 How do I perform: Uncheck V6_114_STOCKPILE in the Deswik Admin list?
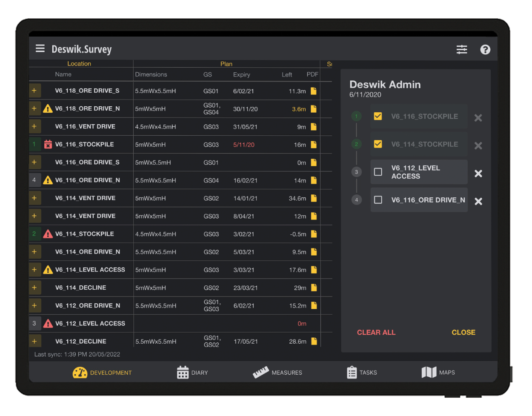378,144
